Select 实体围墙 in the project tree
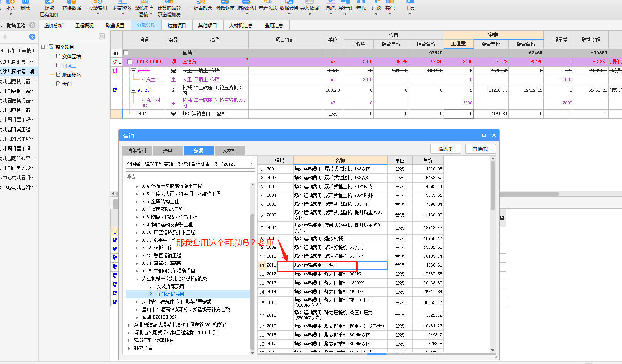The height and width of the screenshot is (364, 622). click(72, 56)
